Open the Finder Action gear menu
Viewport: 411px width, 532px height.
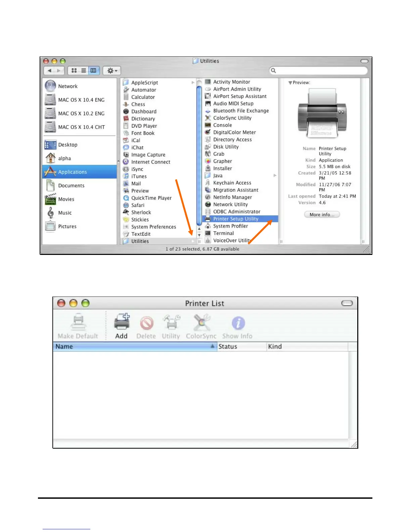click(112, 71)
